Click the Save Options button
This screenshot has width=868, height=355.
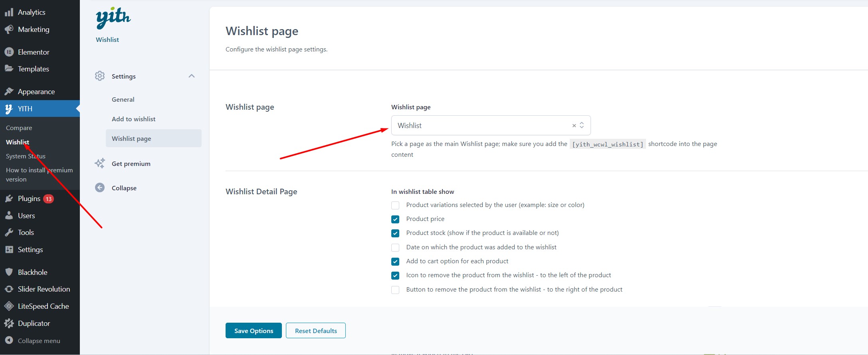tap(254, 331)
